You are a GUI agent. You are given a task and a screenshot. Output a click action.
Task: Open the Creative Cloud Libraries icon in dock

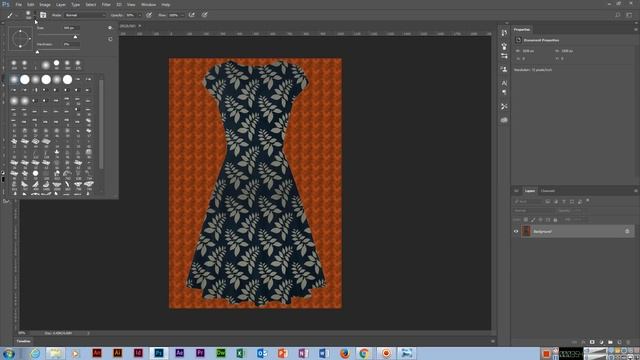coord(504,120)
